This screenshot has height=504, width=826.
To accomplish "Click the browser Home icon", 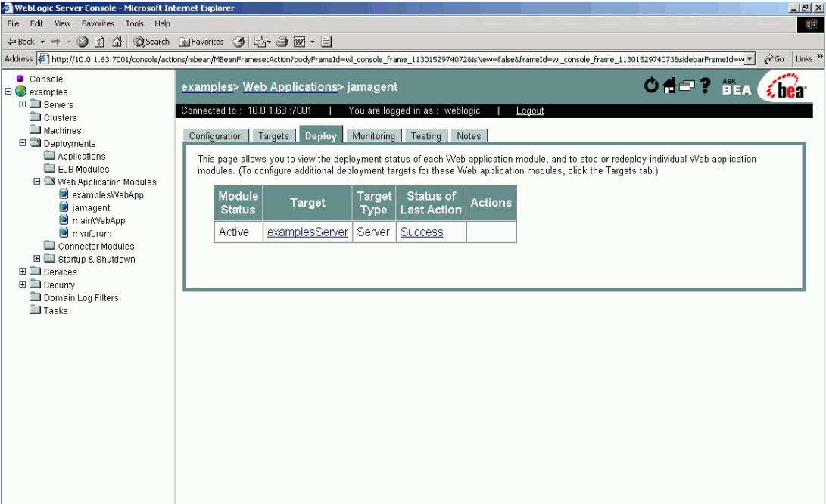I will 117,42.
